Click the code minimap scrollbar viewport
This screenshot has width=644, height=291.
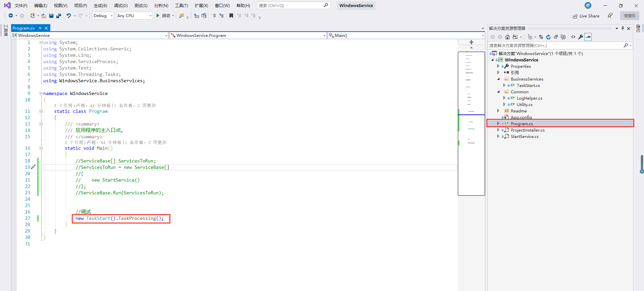point(471,124)
